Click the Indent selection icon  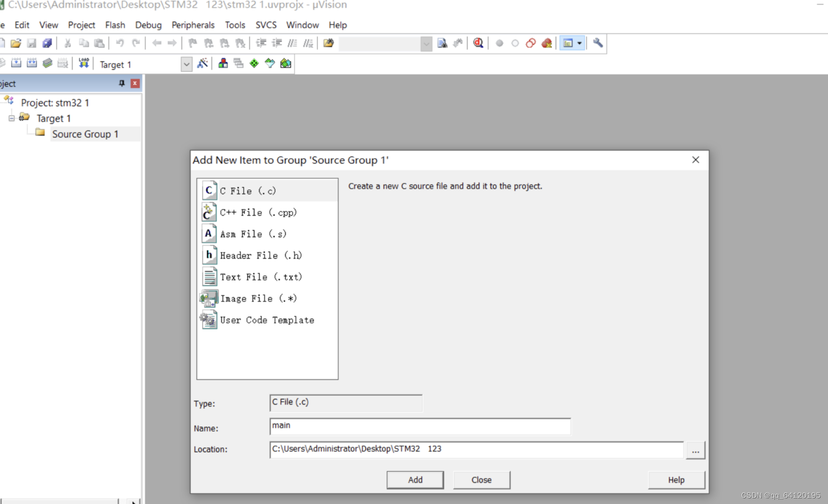pyautogui.click(x=261, y=43)
